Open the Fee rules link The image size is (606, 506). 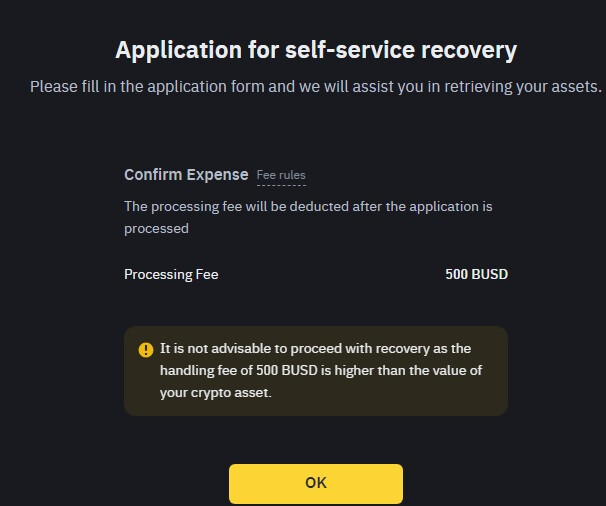point(281,175)
